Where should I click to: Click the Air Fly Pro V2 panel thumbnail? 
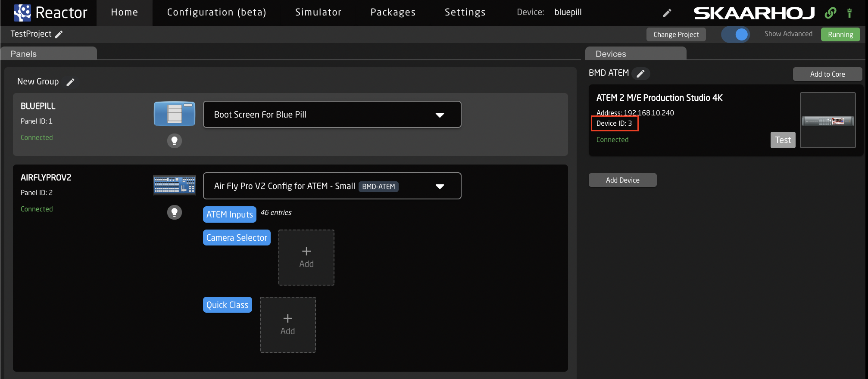point(175,185)
